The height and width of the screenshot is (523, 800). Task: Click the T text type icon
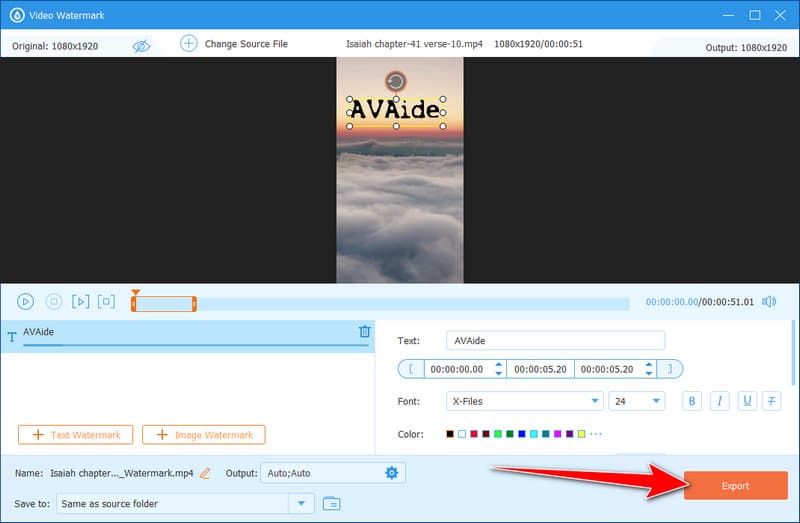[x=12, y=337]
